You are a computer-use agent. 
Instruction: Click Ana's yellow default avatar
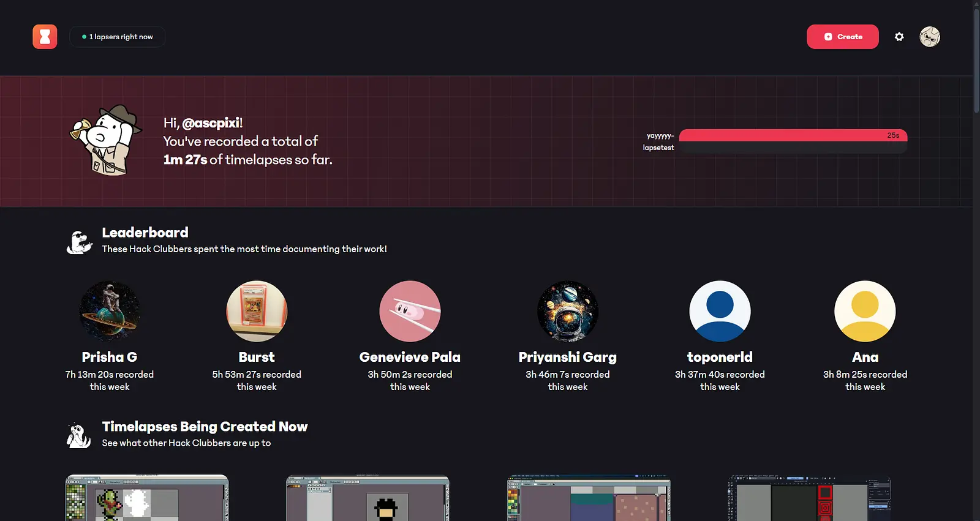point(865,311)
